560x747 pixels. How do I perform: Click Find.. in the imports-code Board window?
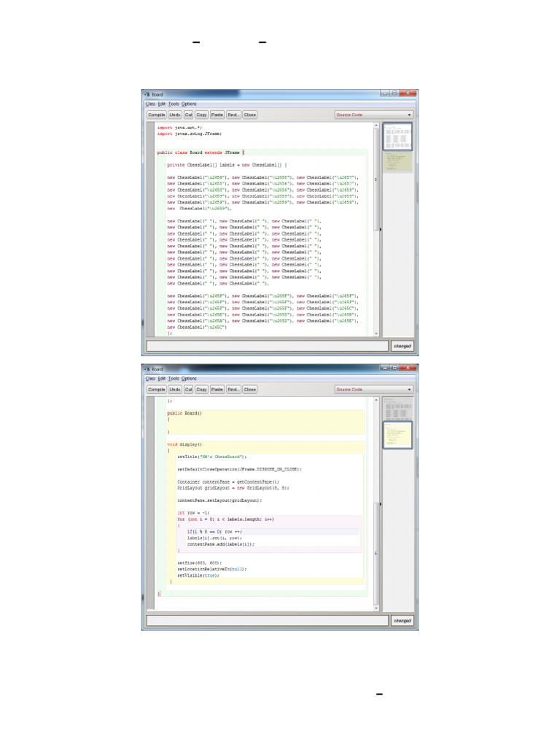click(233, 115)
